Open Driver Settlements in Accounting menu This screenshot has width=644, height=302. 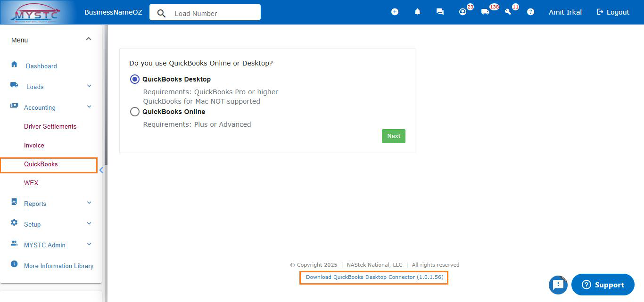50,126
